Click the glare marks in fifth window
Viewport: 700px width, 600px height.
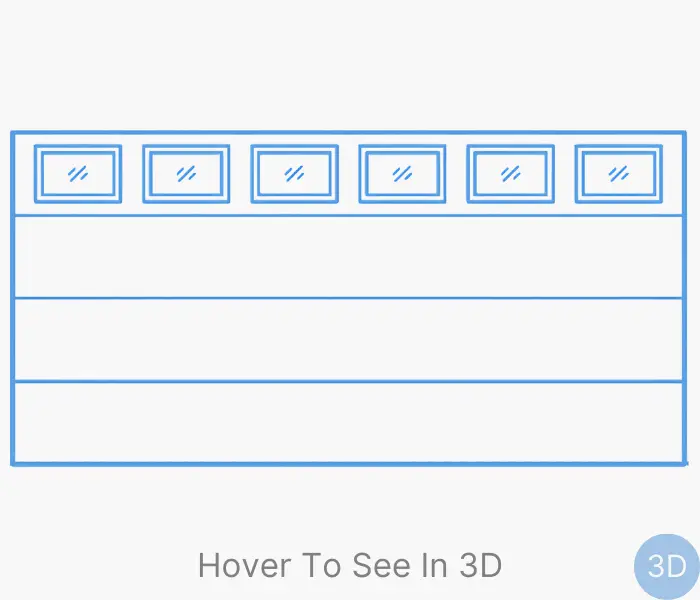click(510, 174)
